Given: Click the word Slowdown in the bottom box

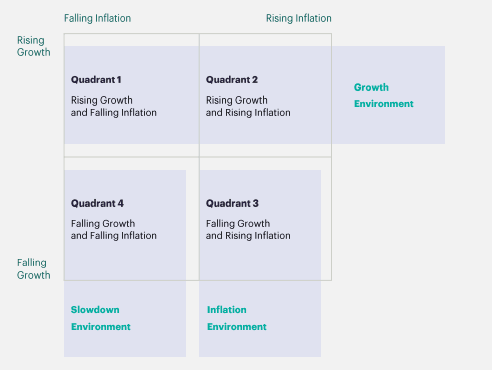Looking at the screenshot, I should 95,310.
